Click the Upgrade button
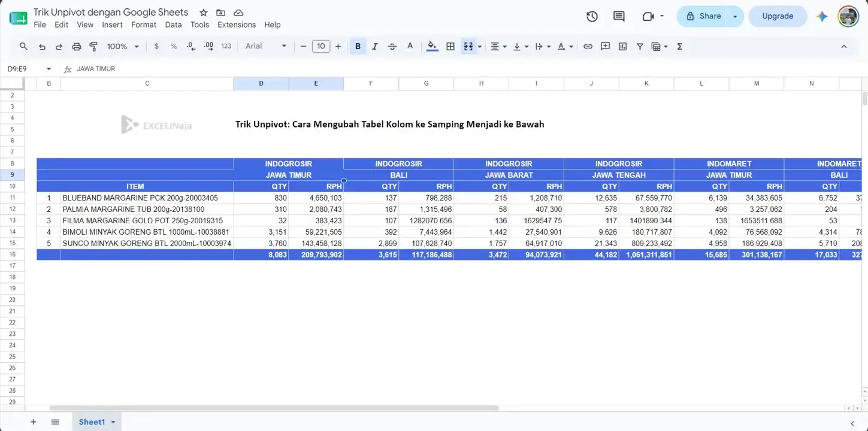 (778, 16)
